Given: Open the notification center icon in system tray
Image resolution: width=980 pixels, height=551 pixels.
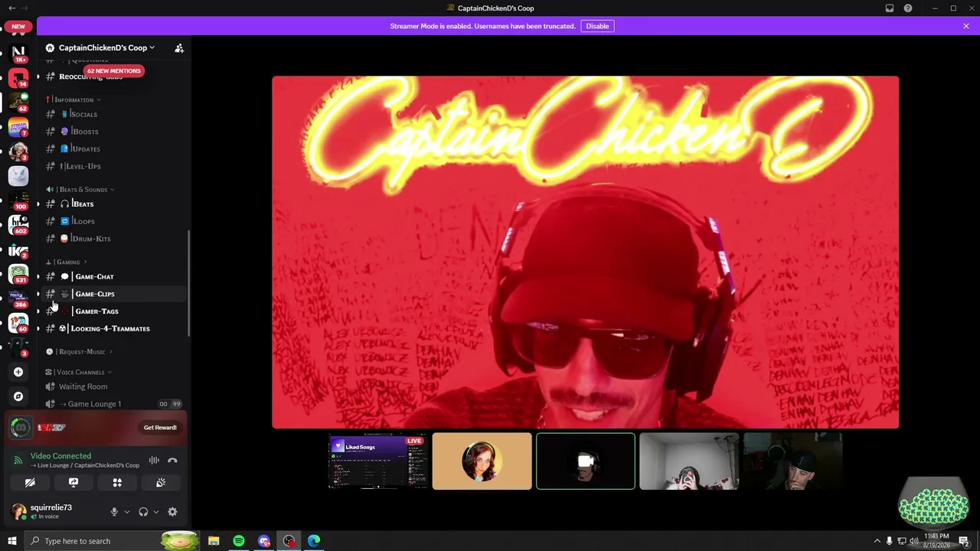Looking at the screenshot, I should (x=964, y=541).
